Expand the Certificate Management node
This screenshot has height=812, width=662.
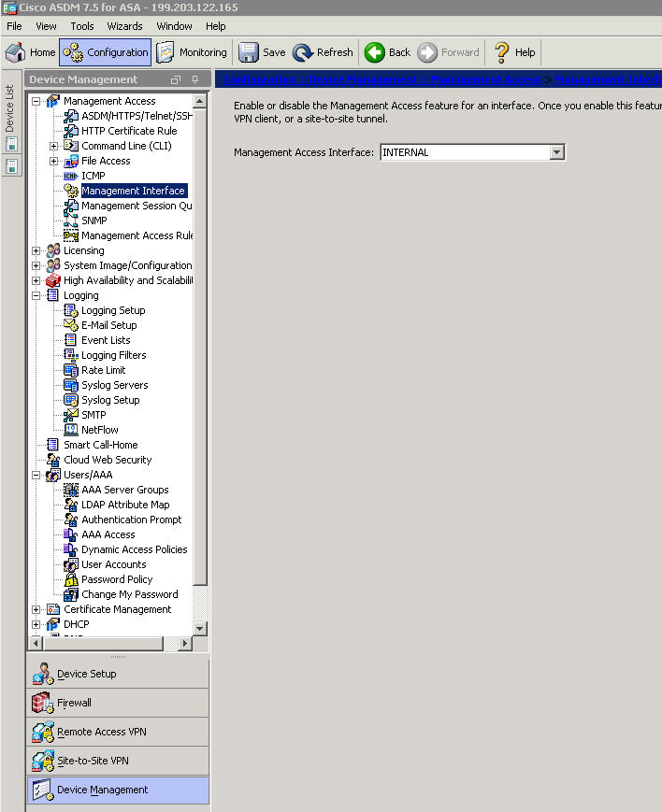click(36, 609)
